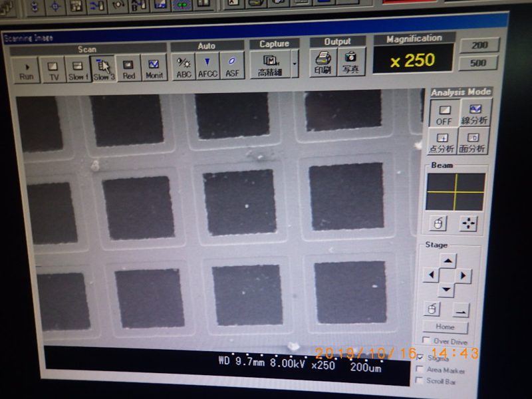Set magnification preset to 200
Viewport: 532px width, 399px height.
[x=479, y=45]
